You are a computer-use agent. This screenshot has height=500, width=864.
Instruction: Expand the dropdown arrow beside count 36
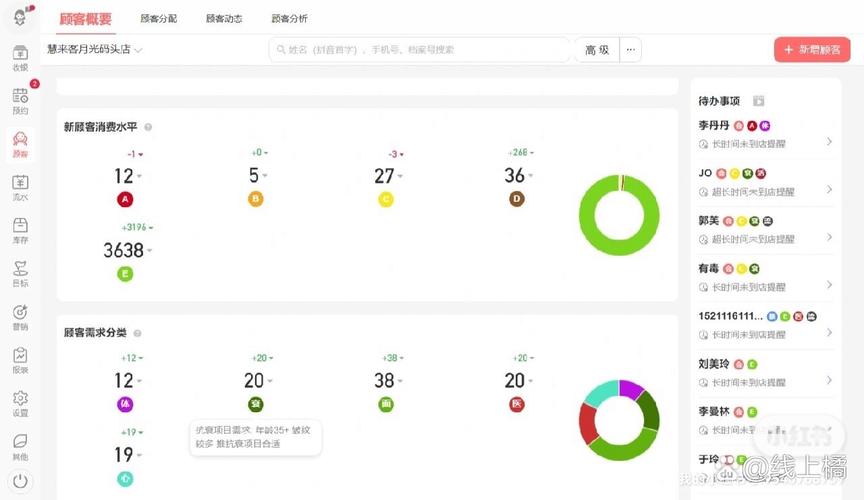coord(531,176)
